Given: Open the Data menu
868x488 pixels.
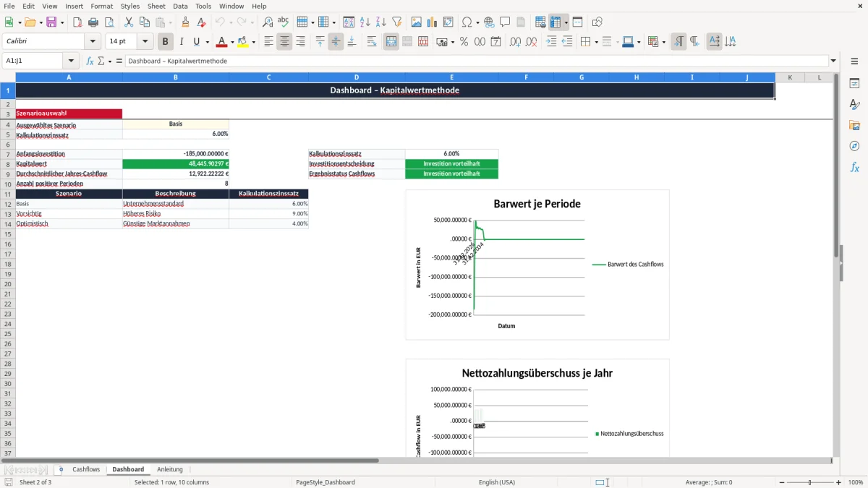Looking at the screenshot, I should coord(180,6).
